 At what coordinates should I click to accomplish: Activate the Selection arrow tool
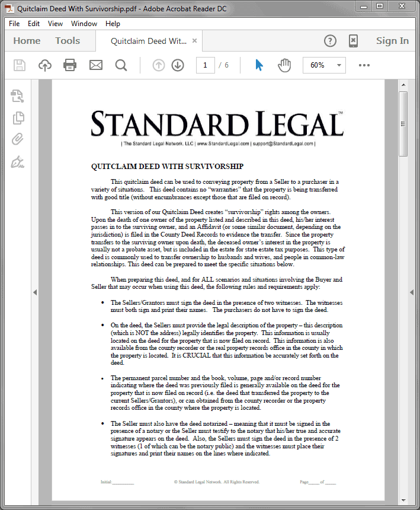[259, 65]
